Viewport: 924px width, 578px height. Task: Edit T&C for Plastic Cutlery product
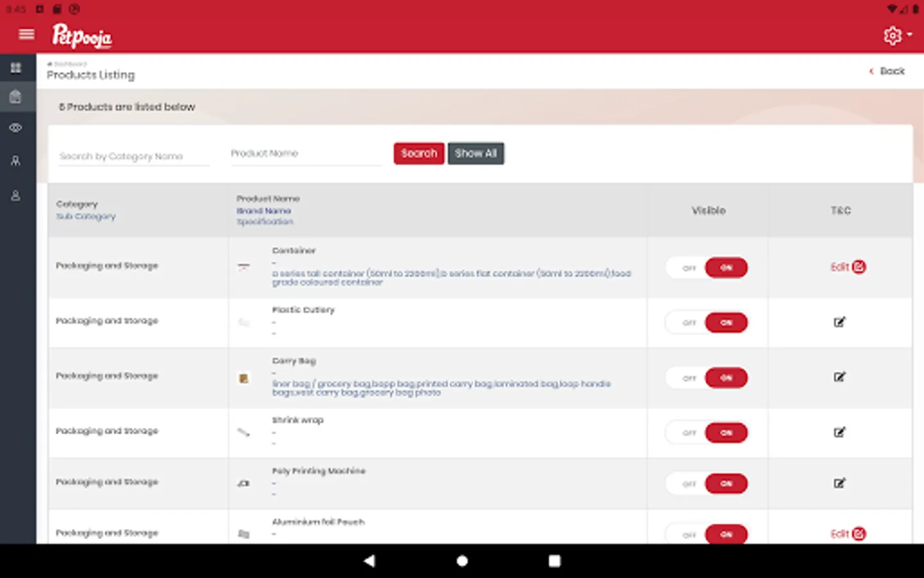pyautogui.click(x=839, y=322)
